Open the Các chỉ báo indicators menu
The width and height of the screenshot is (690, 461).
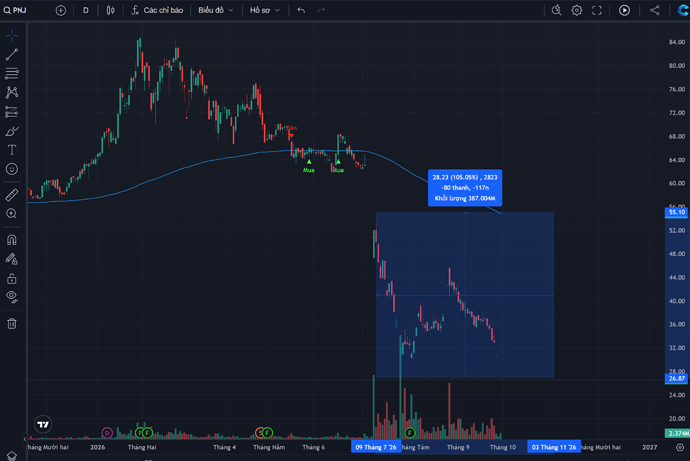point(157,10)
